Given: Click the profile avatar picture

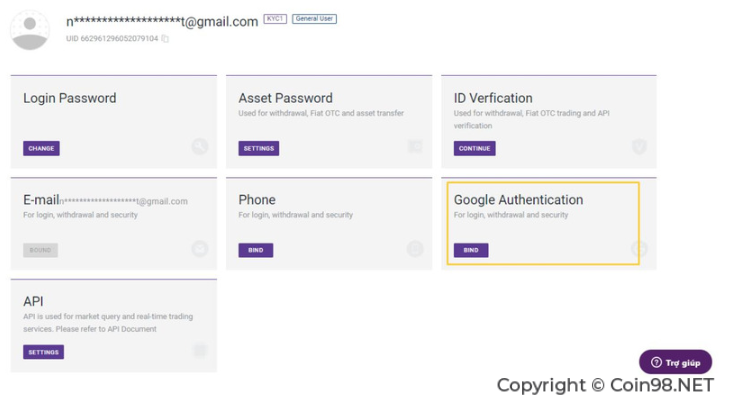Looking at the screenshot, I should coord(30,30).
